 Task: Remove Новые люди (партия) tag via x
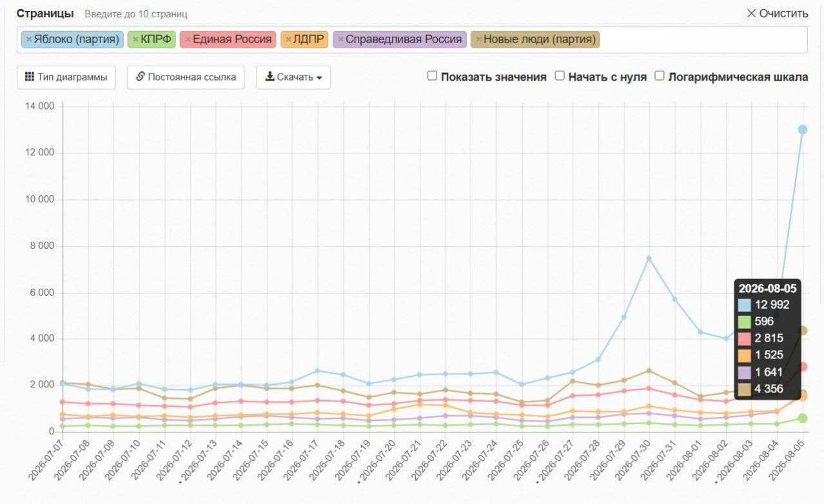point(478,39)
